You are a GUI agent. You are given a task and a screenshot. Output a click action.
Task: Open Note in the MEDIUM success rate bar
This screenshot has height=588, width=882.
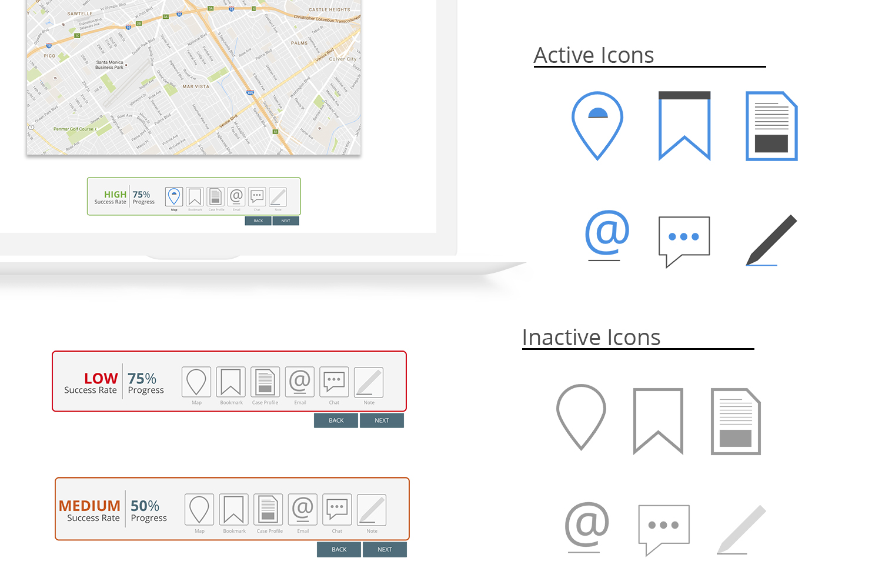tap(372, 509)
